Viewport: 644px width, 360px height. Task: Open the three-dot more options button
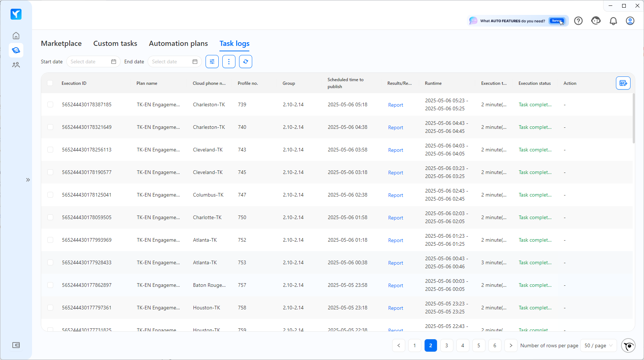click(229, 62)
